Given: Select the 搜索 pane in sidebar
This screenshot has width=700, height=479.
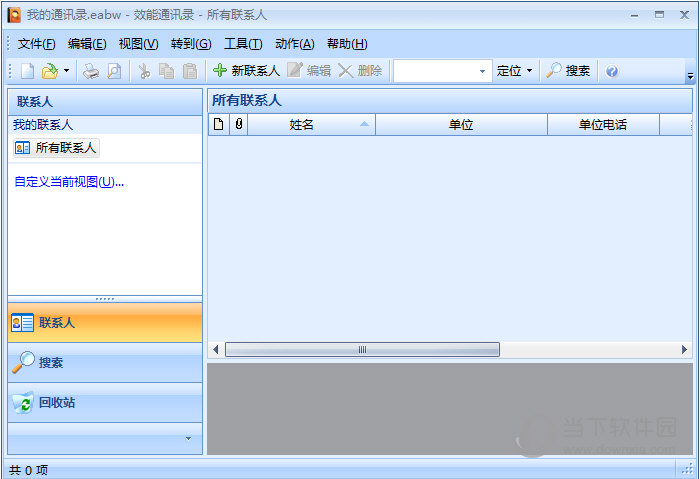Looking at the screenshot, I should point(105,362).
